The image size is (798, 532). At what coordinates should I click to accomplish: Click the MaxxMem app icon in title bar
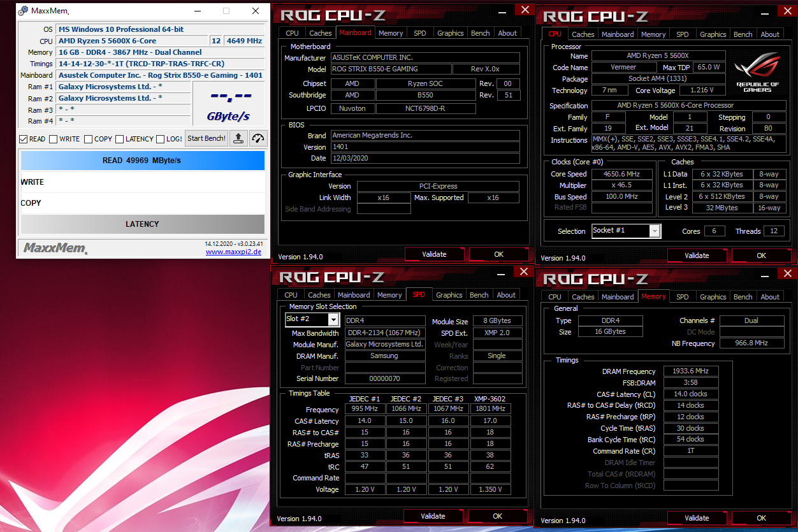[x=24, y=11]
